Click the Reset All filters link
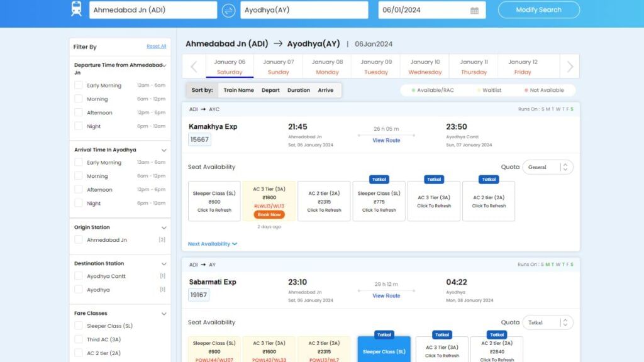The height and width of the screenshot is (362, 644). pos(157,47)
